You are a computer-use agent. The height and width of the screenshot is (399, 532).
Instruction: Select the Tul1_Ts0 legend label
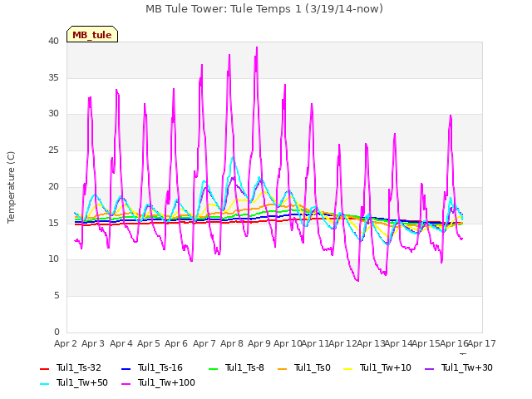313,367
